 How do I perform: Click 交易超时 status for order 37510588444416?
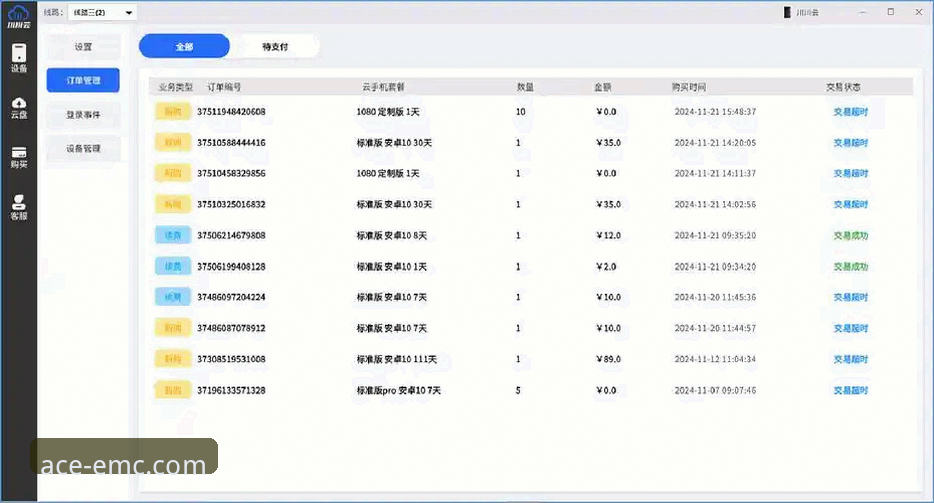pos(851,143)
